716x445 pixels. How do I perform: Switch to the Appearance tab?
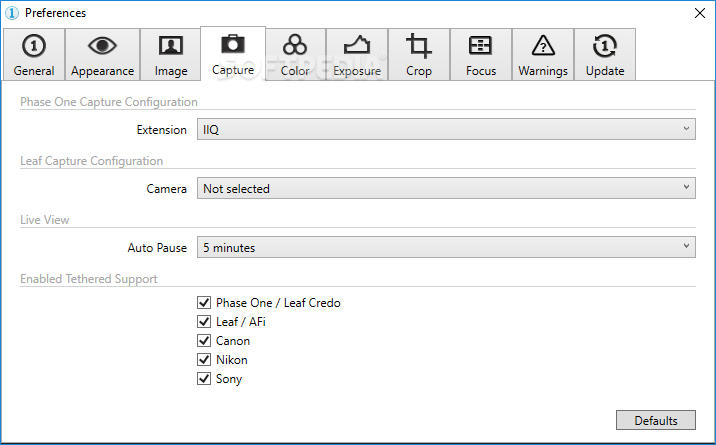tap(102, 54)
